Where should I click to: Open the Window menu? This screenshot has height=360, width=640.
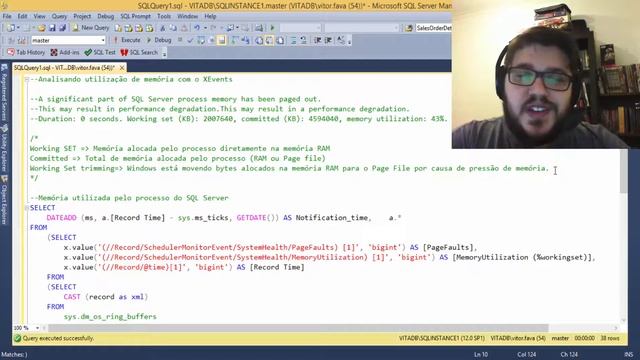click(187, 16)
